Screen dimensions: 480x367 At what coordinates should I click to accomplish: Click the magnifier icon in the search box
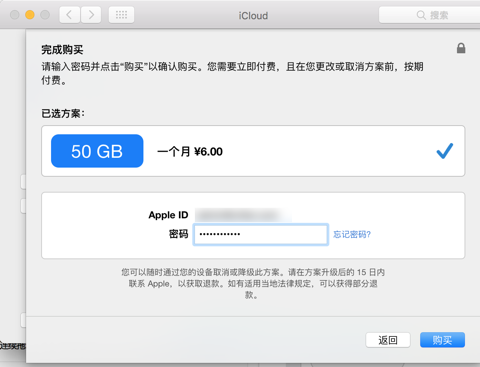[421, 15]
